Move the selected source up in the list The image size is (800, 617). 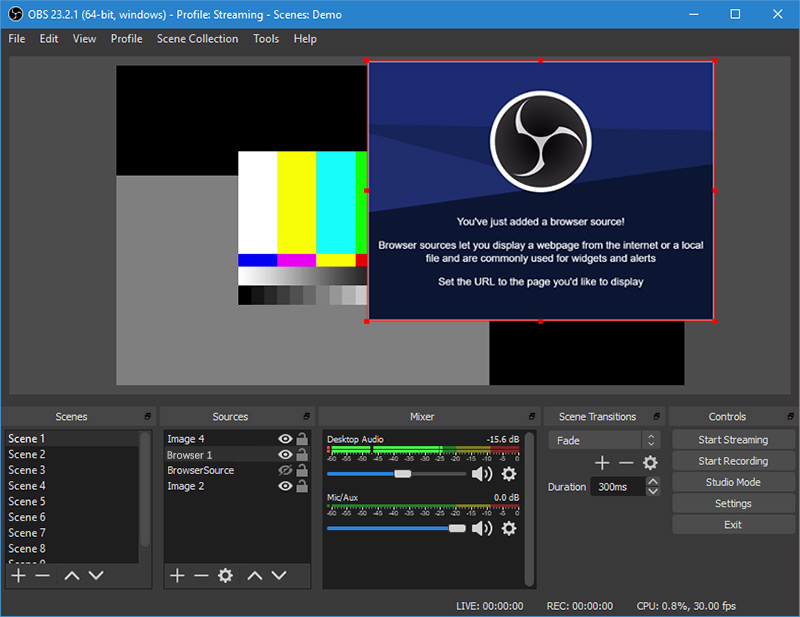coord(255,575)
